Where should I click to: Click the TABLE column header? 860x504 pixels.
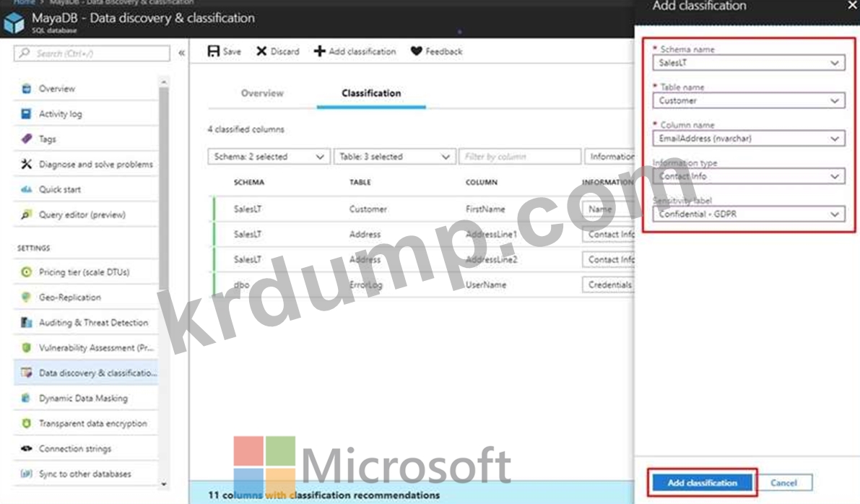tap(360, 182)
